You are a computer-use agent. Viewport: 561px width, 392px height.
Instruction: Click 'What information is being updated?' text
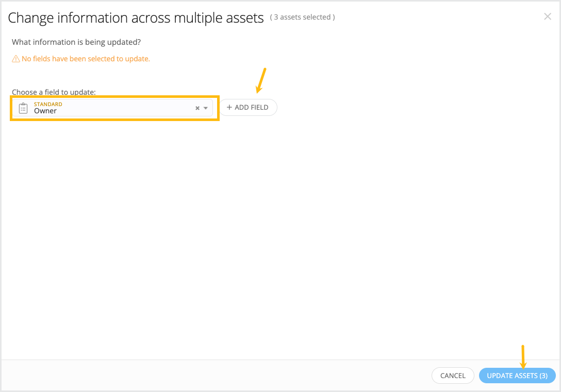(76, 42)
